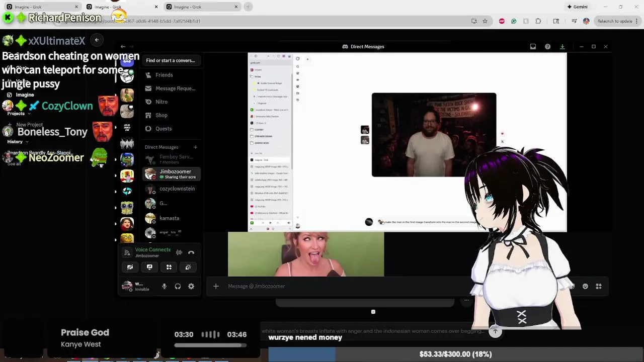Click the shared screen stream video
This screenshot has height=362, width=644.
(x=407, y=142)
